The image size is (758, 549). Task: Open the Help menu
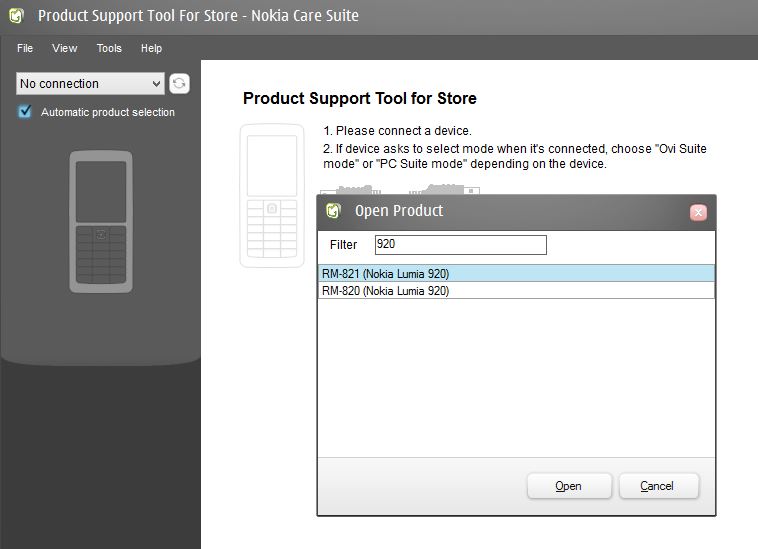point(151,48)
